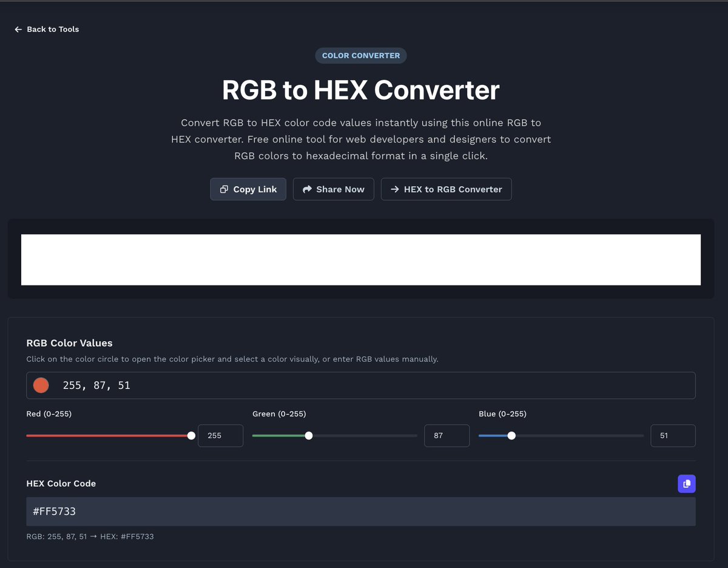Click the Blue value box showing 51
The width and height of the screenshot is (728, 568).
tap(673, 436)
